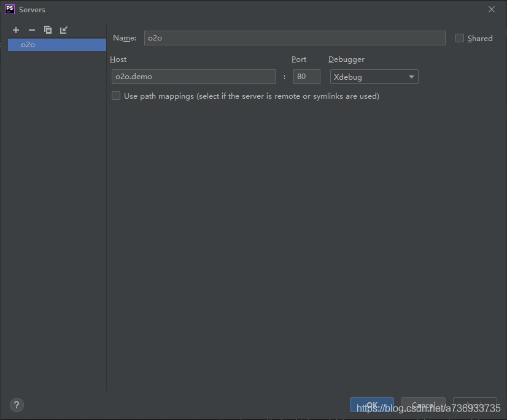Remove the selected server with minus icon
Screen dimensions: 507x420
click(31, 29)
